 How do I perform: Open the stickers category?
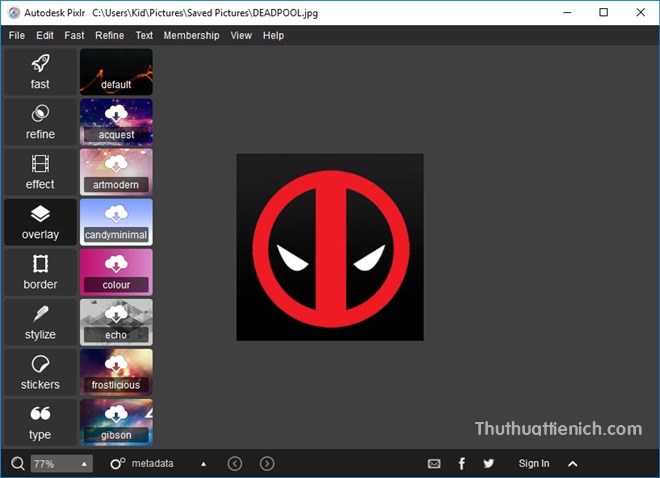[x=40, y=372]
